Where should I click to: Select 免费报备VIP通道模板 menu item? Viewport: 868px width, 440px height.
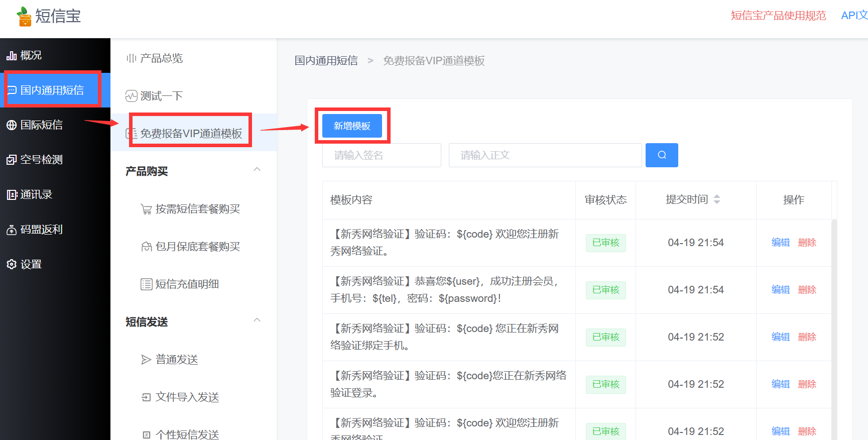(191, 133)
